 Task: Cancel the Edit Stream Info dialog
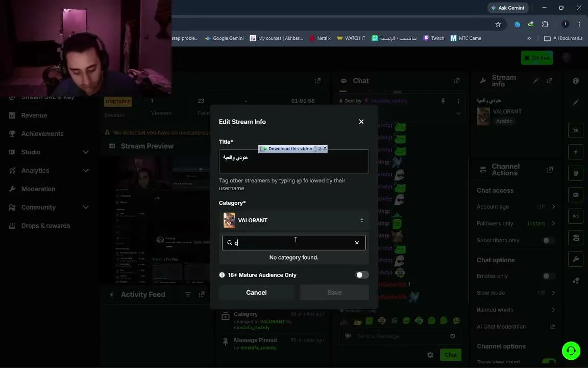click(x=256, y=293)
